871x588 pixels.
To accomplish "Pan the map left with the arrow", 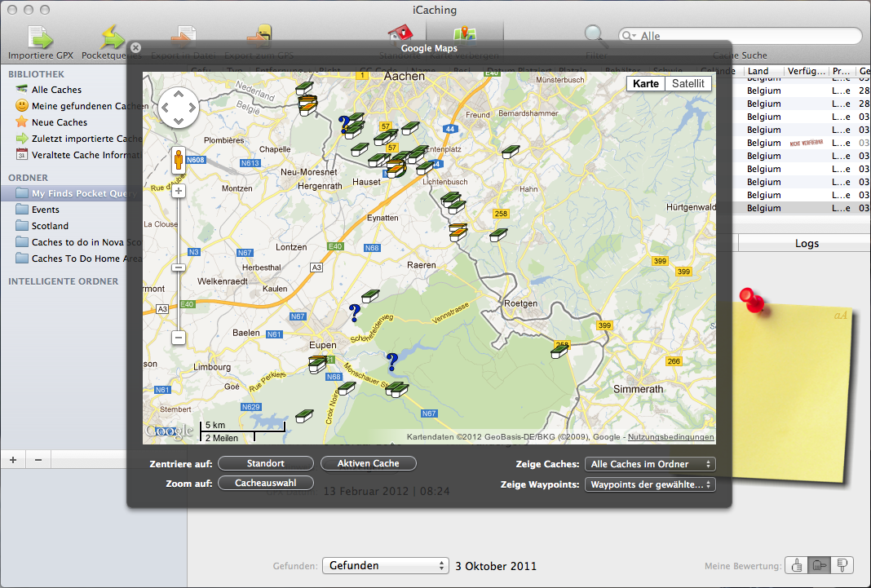I will click(165, 108).
